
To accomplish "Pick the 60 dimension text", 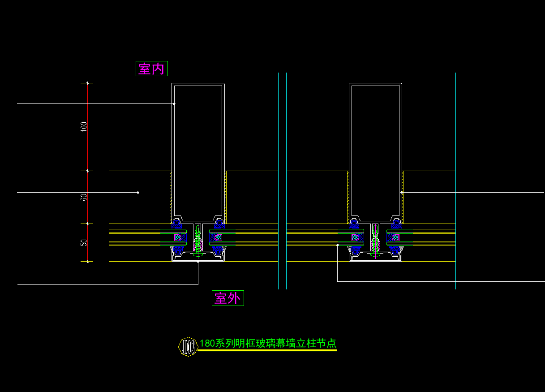I will (x=84, y=197).
